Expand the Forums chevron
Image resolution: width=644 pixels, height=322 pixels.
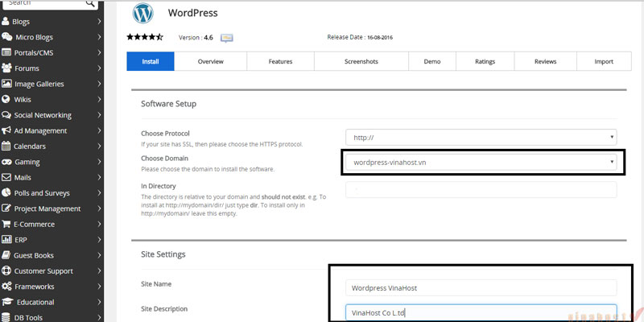99,68
